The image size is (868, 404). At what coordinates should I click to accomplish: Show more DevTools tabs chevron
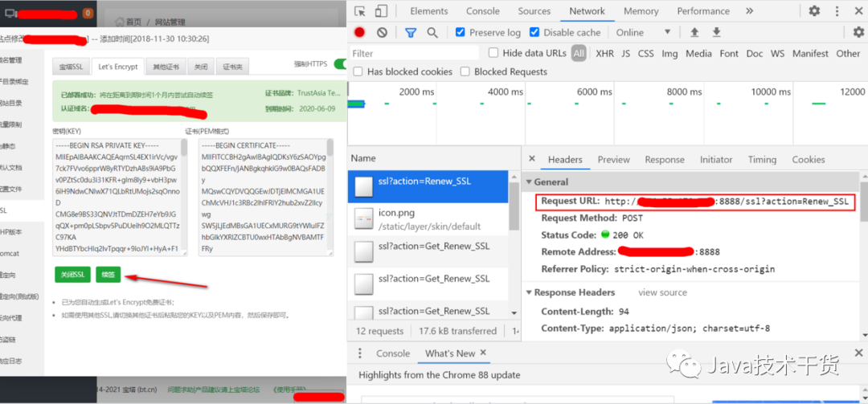pos(749,11)
